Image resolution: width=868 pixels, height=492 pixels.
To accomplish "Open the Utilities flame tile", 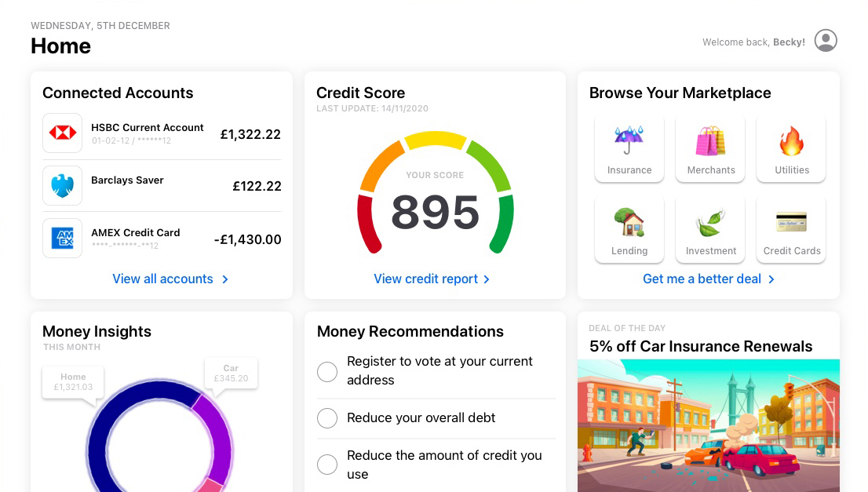I will pos(791,149).
